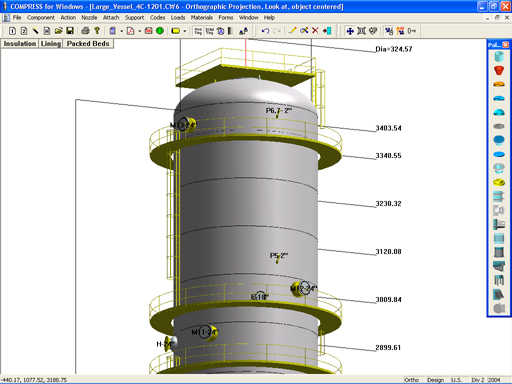Image resolution: width=512 pixels, height=384 pixels.
Task: Select the yellow flange component icon
Action: [x=499, y=182]
